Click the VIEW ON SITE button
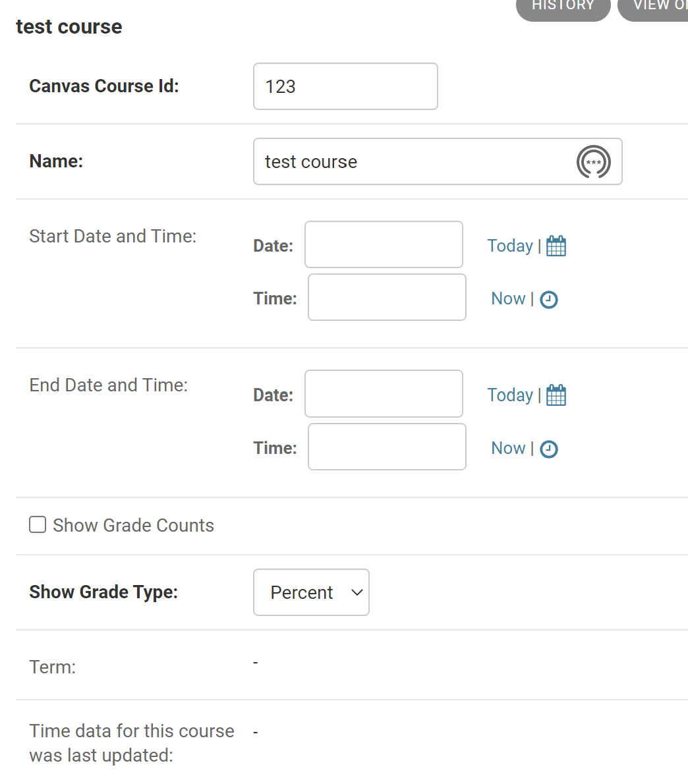 [657, 5]
